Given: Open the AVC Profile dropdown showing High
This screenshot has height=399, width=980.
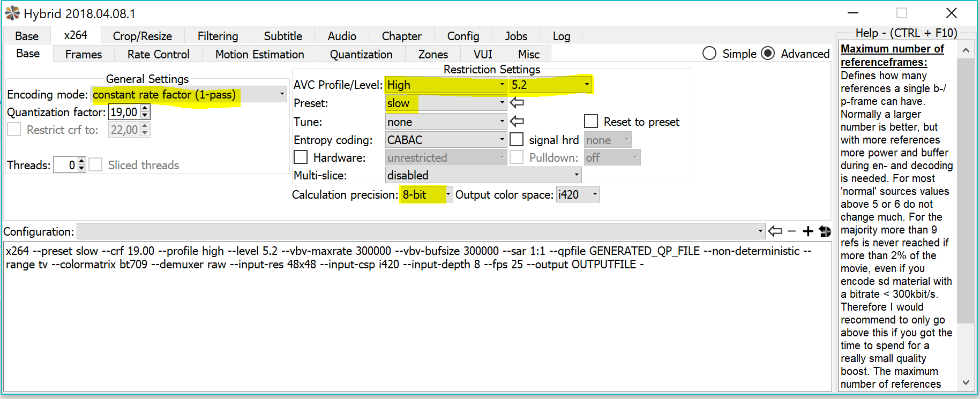Looking at the screenshot, I should 446,85.
